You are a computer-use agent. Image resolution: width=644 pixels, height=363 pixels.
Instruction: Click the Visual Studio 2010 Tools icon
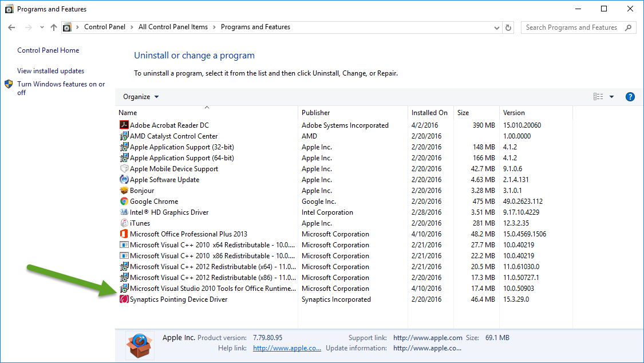pos(124,288)
